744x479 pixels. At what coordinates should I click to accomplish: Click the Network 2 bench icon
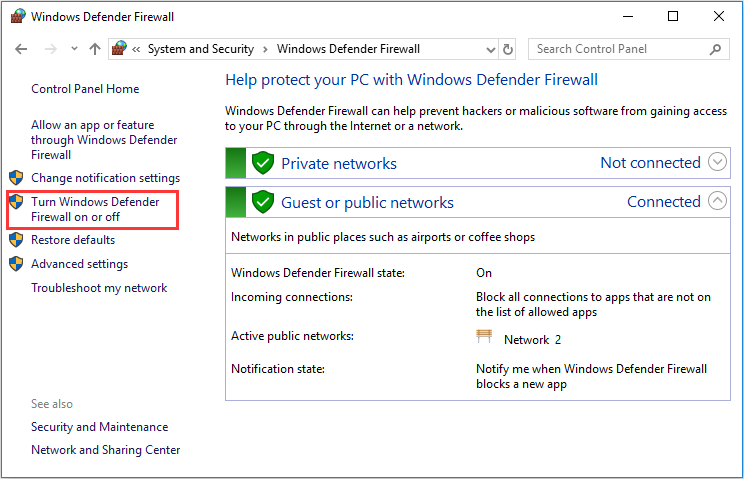click(x=484, y=336)
